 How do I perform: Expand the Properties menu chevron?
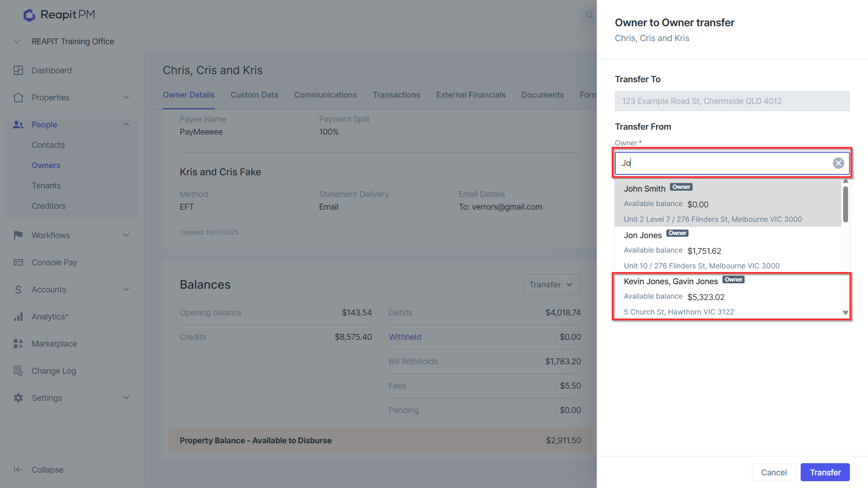tap(126, 98)
